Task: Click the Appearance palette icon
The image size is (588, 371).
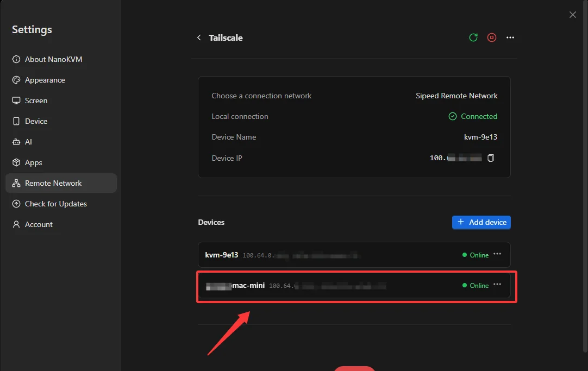Action: 16,80
